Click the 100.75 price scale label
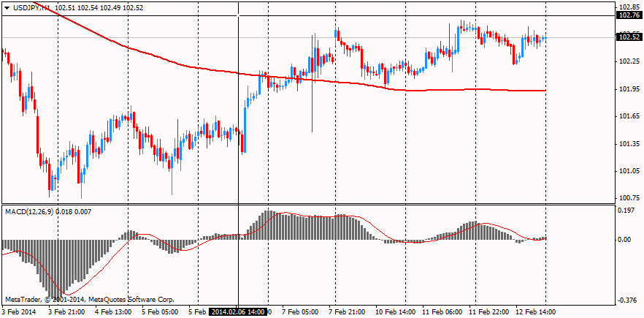 tap(628, 198)
